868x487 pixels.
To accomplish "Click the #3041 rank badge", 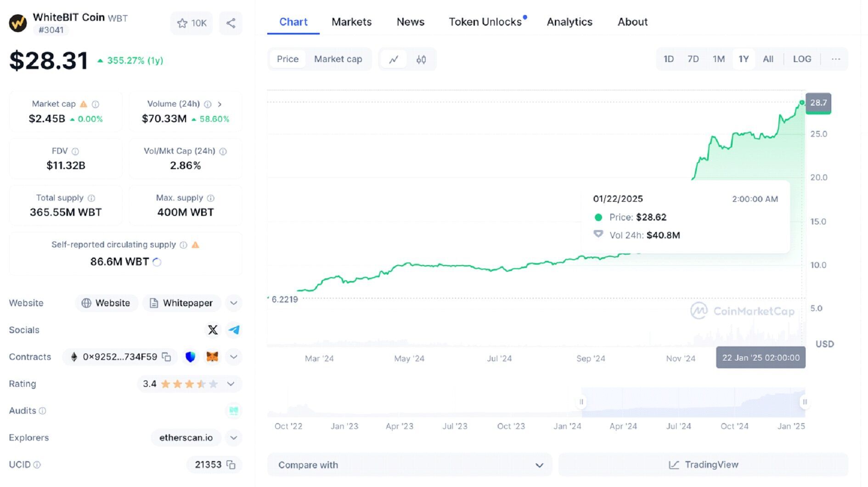I will pos(51,30).
